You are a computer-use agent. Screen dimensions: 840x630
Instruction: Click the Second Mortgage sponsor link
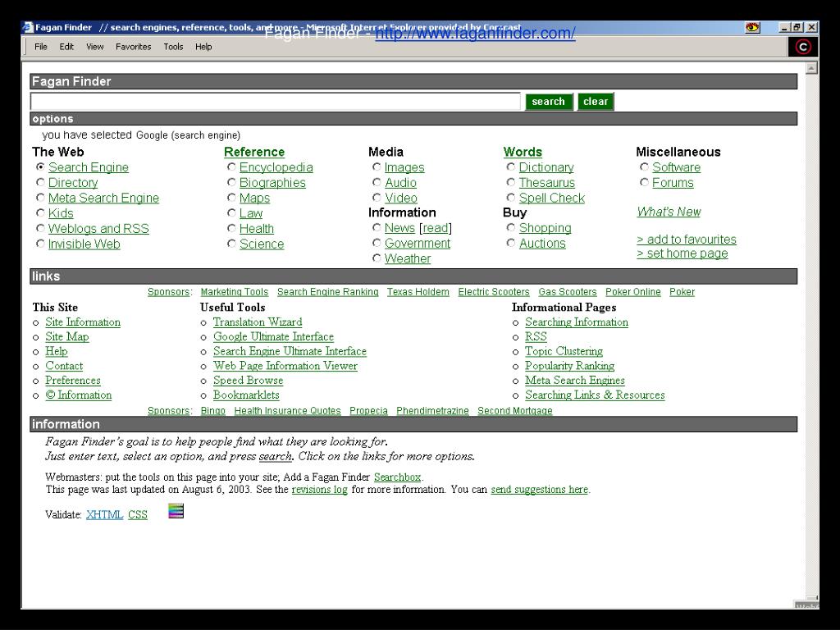(x=515, y=411)
